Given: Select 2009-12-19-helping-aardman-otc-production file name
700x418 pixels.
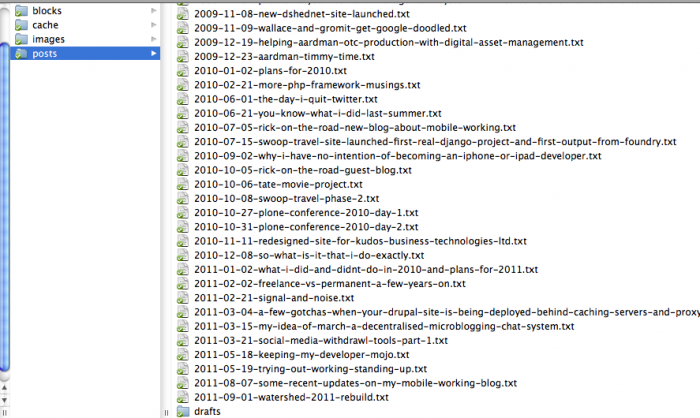Looking at the screenshot, I should coord(389,42).
